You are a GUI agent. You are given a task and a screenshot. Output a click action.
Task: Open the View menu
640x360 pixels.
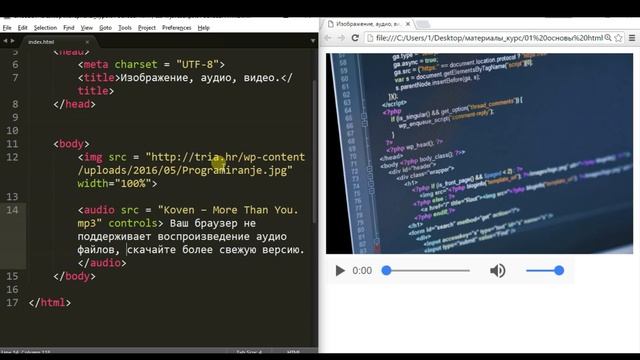click(87, 28)
